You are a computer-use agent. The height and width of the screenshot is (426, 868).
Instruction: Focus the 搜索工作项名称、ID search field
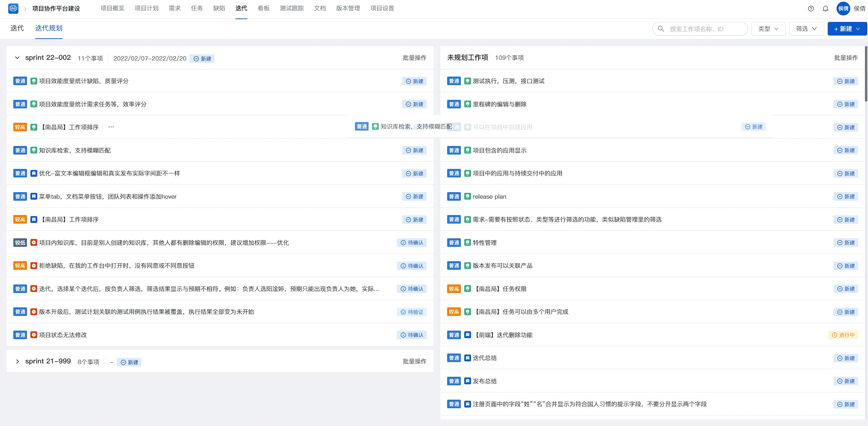(700, 29)
